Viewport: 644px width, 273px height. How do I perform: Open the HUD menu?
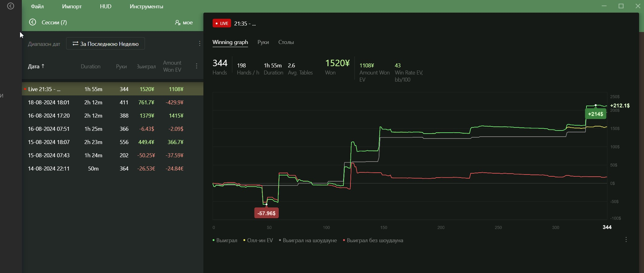click(x=106, y=6)
